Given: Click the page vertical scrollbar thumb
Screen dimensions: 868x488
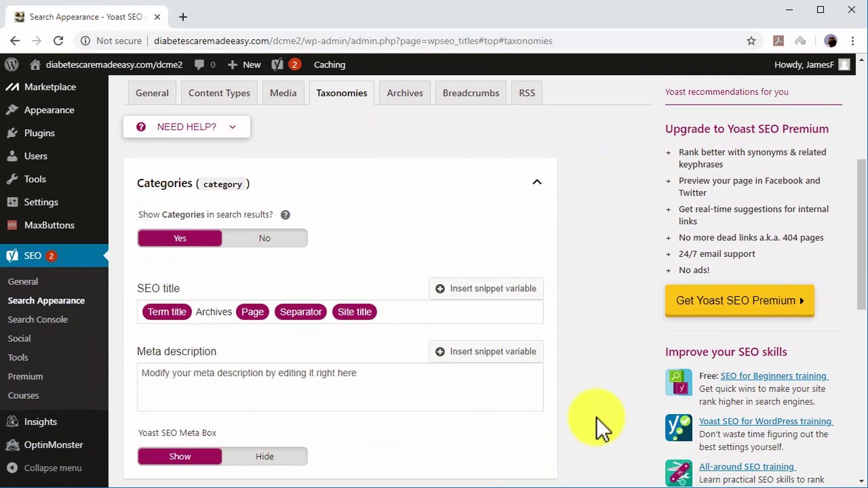Looking at the screenshot, I should coord(862,234).
